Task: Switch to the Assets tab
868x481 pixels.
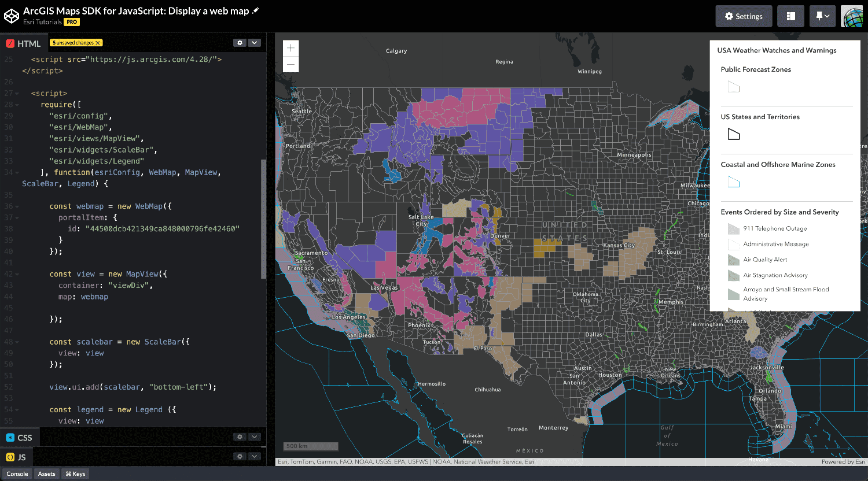Action: click(x=46, y=473)
